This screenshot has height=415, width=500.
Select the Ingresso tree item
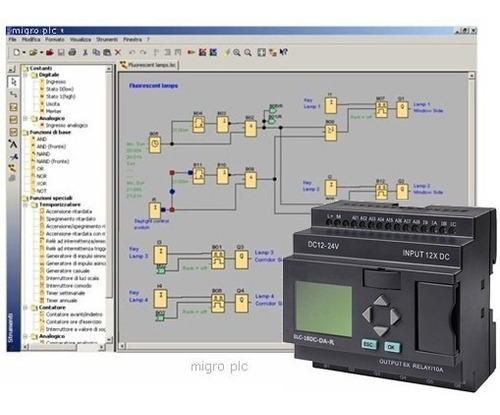tap(56, 82)
